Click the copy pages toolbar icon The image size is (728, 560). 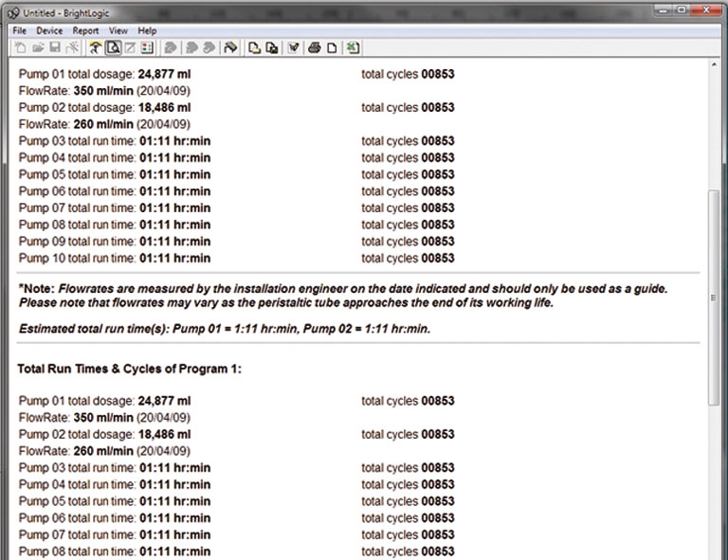point(272,48)
